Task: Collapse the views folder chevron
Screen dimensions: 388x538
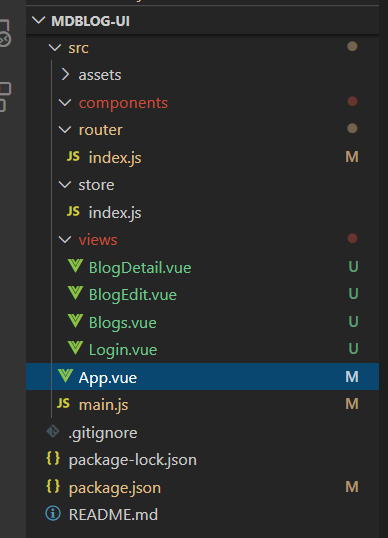Action: [65, 239]
